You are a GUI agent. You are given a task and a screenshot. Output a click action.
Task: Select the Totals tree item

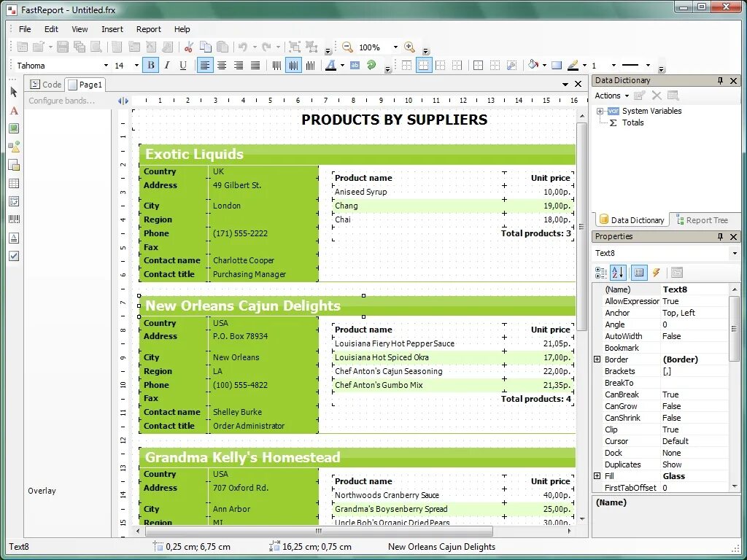click(632, 122)
